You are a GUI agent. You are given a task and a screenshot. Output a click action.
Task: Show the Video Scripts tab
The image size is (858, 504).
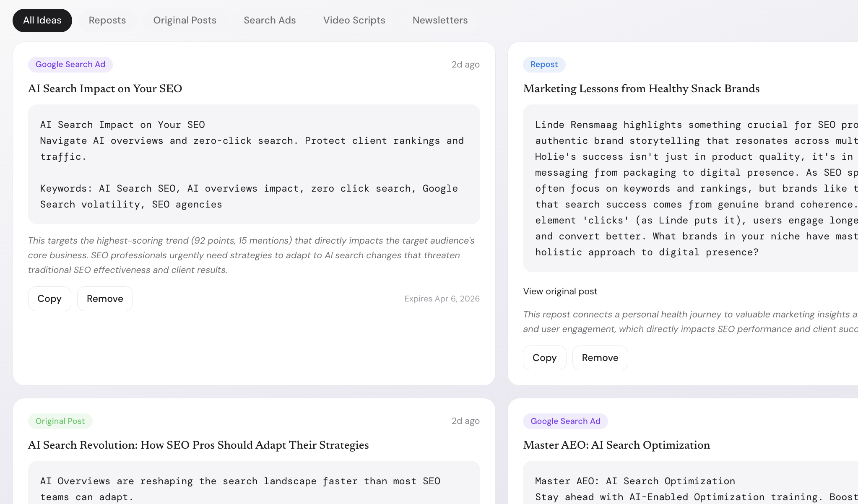point(354,20)
